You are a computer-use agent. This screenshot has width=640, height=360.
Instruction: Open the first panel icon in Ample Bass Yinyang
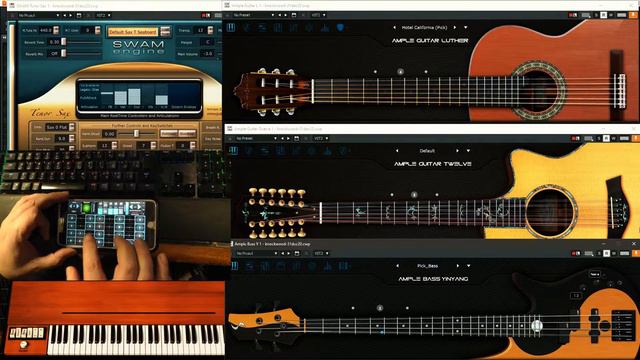click(x=234, y=266)
